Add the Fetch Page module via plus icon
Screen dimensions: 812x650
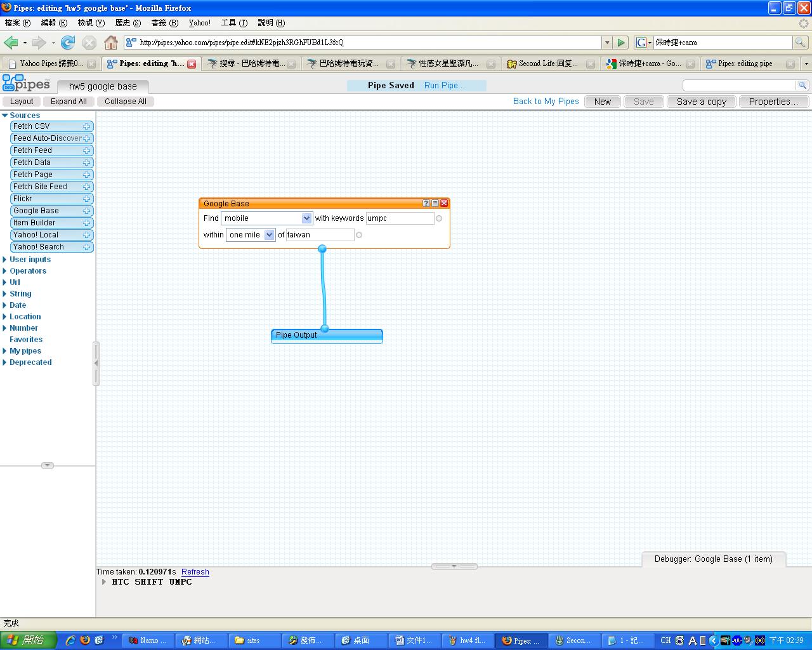(87, 175)
